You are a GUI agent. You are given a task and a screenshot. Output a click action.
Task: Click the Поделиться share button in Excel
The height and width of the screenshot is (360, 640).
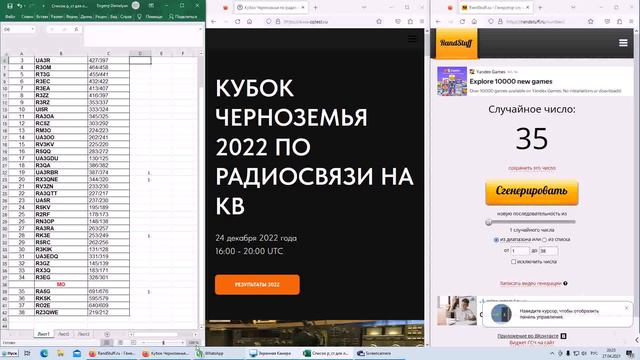click(x=183, y=17)
